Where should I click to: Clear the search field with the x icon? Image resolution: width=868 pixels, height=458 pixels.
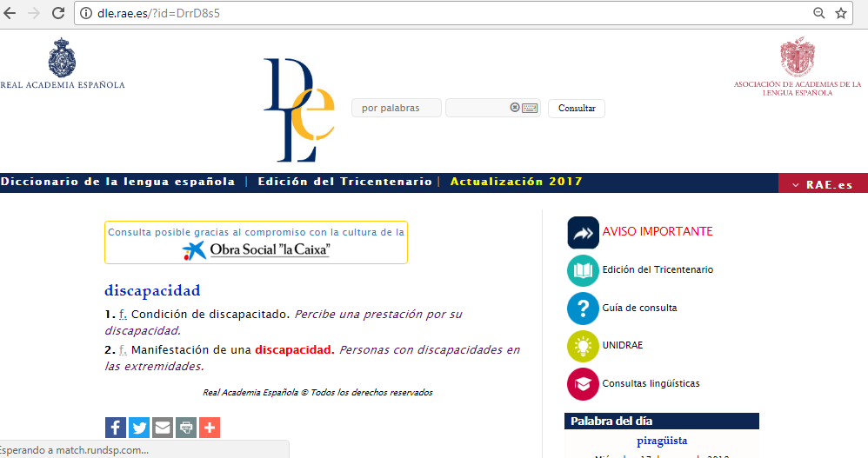coord(515,107)
